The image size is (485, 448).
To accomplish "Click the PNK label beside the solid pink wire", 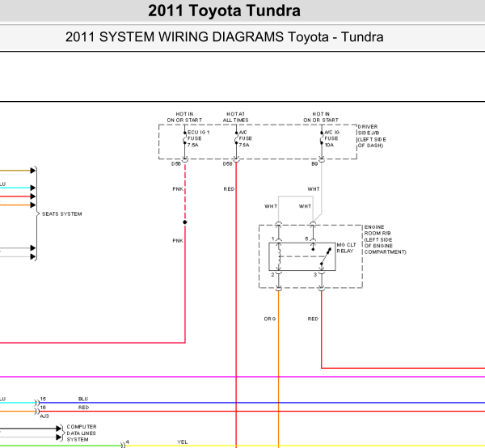I will click(x=178, y=241).
